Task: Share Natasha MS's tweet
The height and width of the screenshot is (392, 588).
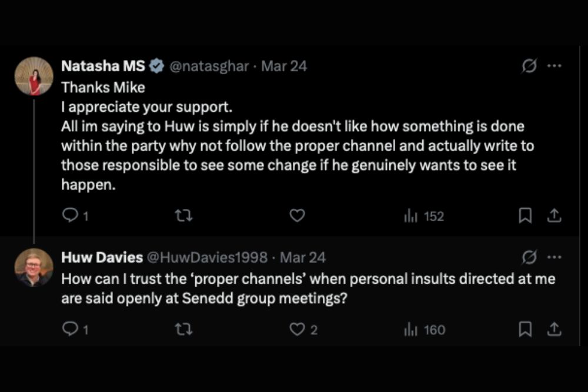Action: point(554,217)
